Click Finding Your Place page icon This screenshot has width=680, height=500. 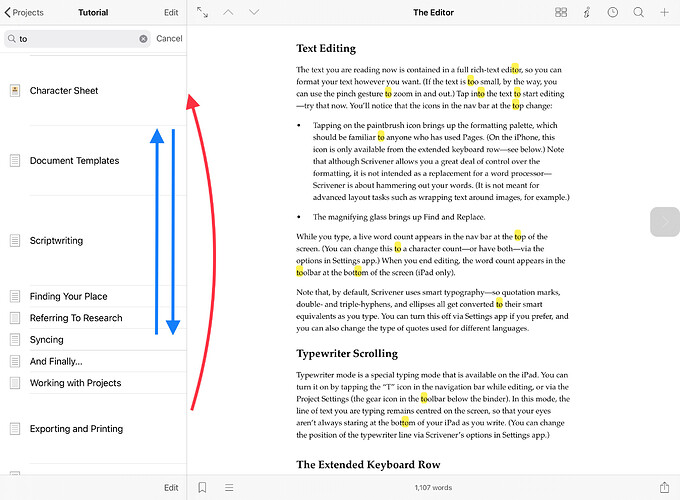tap(15, 296)
